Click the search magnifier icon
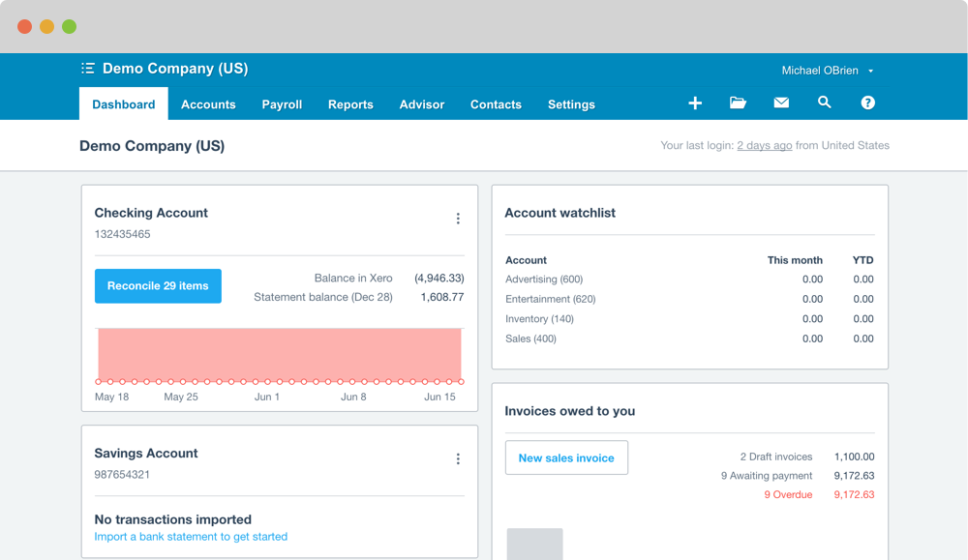968x560 pixels. pos(825,103)
